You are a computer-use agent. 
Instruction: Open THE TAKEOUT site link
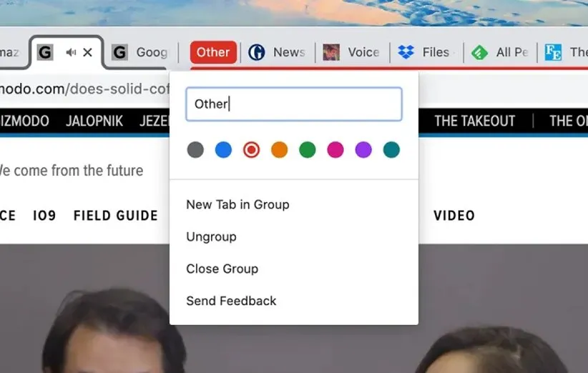coord(474,121)
